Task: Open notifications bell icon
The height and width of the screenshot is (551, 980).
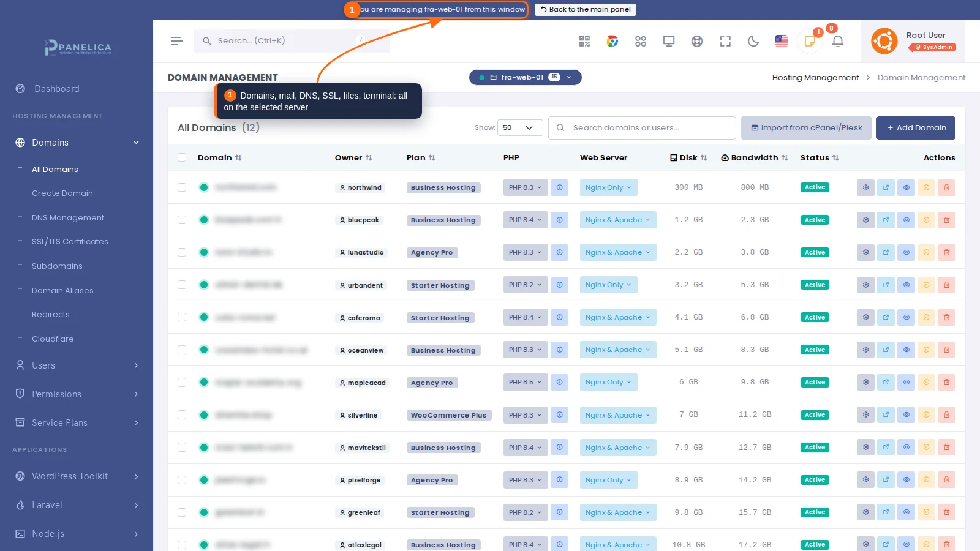Action: (838, 41)
